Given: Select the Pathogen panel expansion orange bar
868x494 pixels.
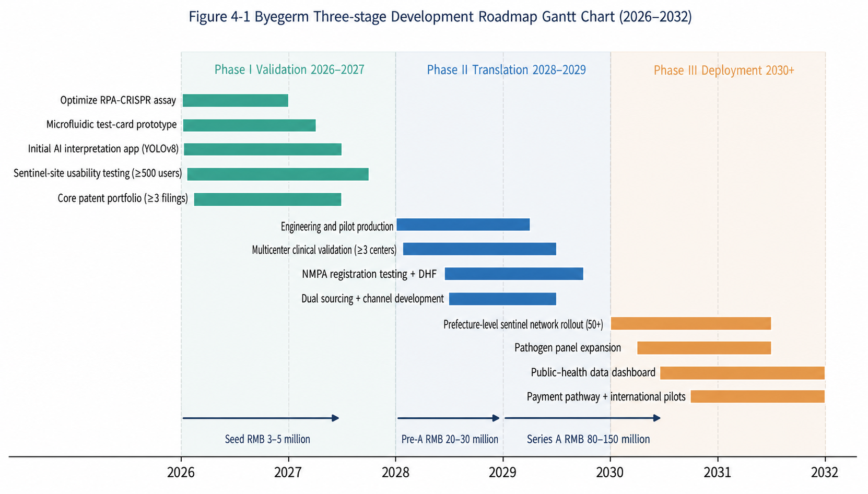Looking at the screenshot, I should (x=704, y=348).
